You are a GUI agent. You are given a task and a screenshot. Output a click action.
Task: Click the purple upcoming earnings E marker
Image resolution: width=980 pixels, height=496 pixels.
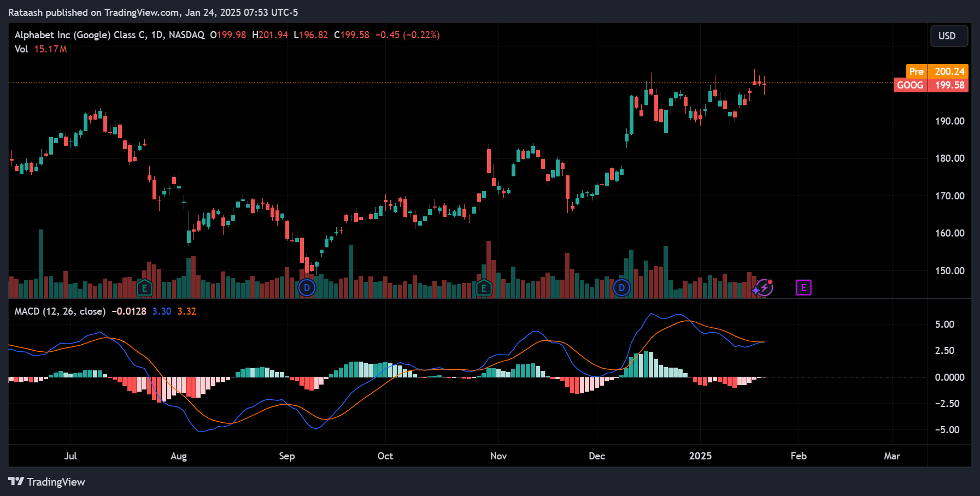pyautogui.click(x=803, y=288)
